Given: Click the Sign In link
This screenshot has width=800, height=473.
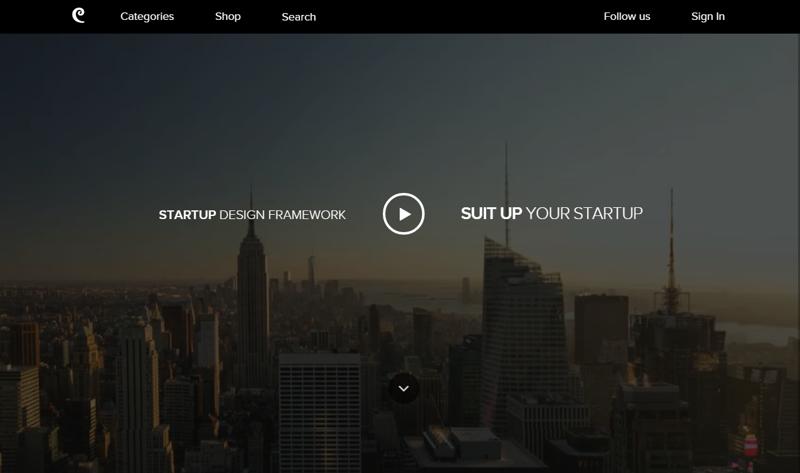Looking at the screenshot, I should pyautogui.click(x=708, y=16).
